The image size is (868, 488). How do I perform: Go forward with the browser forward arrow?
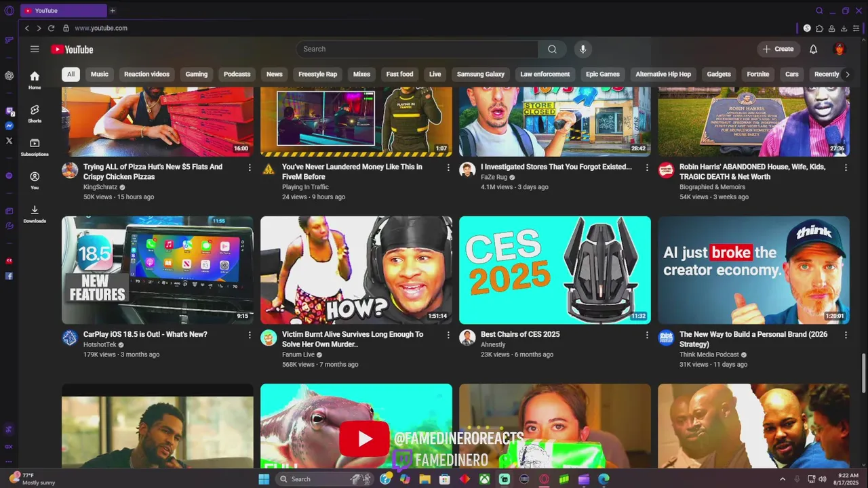[x=39, y=28]
